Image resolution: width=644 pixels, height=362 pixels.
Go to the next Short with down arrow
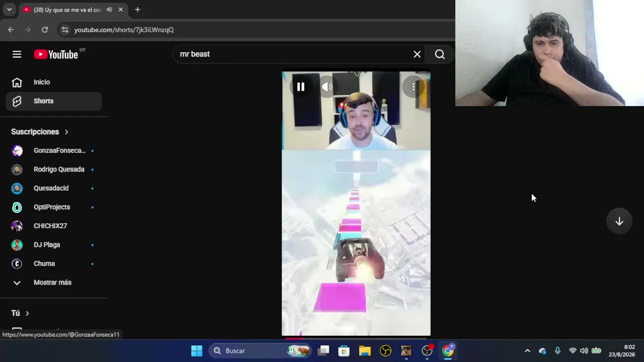tap(619, 222)
